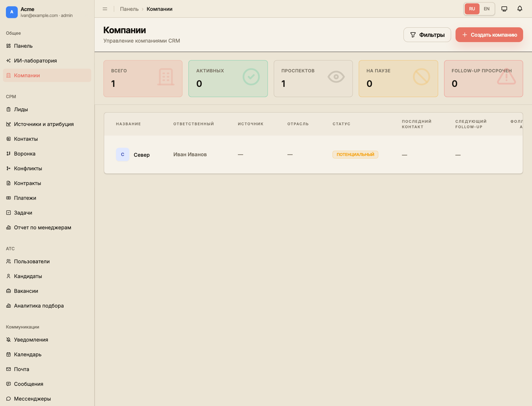Click the Конфликты branch icon

pos(8,168)
